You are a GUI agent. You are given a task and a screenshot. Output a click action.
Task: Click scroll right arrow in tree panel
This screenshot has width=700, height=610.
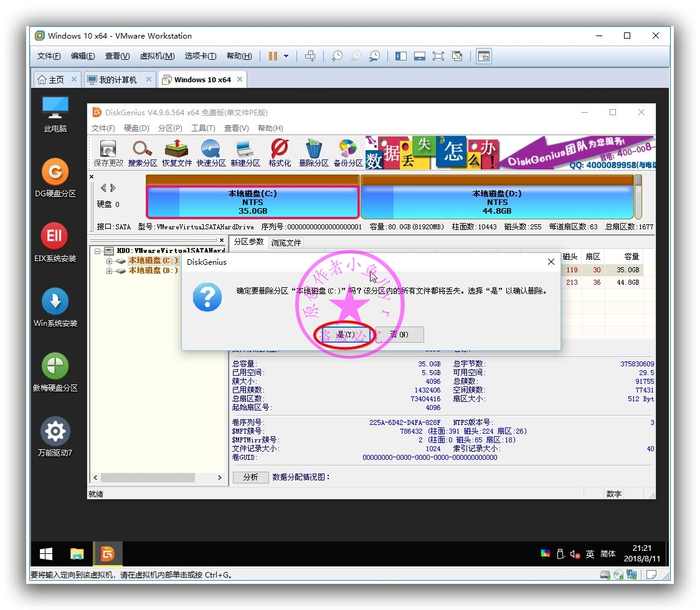click(220, 477)
